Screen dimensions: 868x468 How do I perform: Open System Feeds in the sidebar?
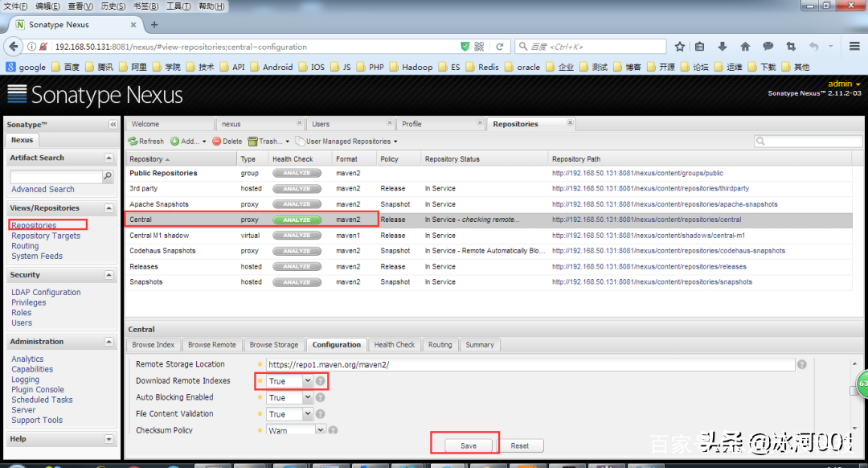37,257
